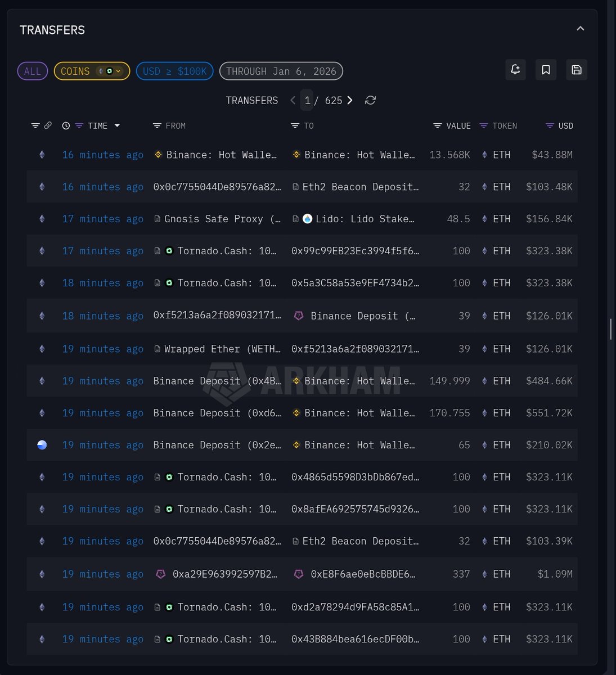Viewport: 616px width, 675px height.
Task: Click the page number input field
Action: click(x=307, y=100)
